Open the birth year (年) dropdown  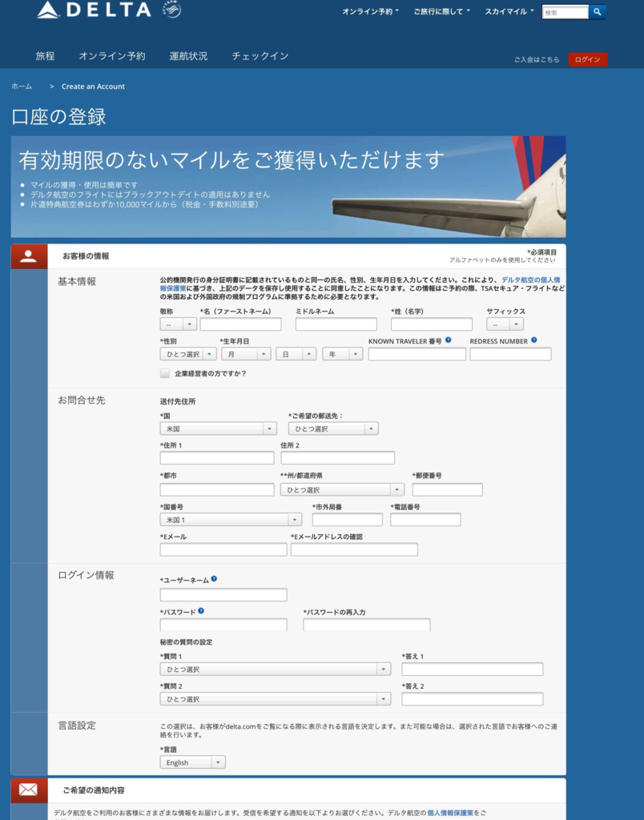tap(343, 354)
